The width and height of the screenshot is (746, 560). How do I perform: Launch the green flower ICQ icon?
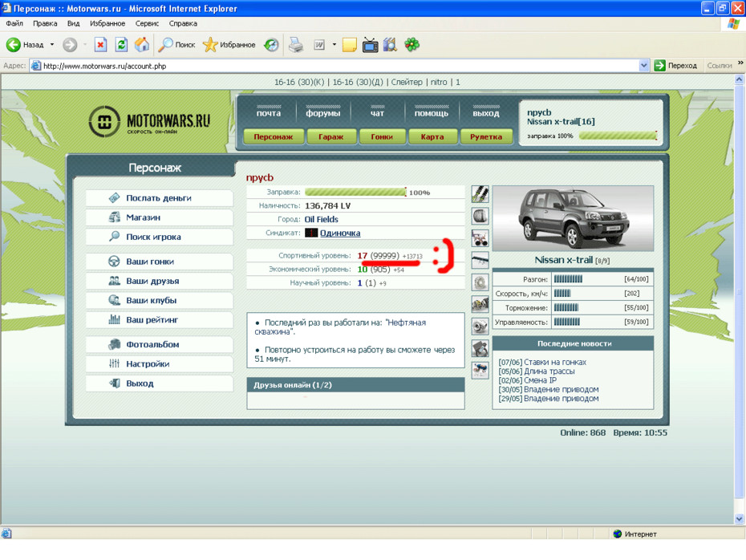click(412, 45)
